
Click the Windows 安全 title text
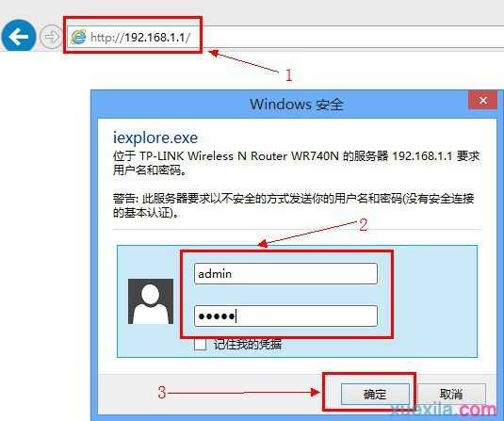tap(297, 105)
